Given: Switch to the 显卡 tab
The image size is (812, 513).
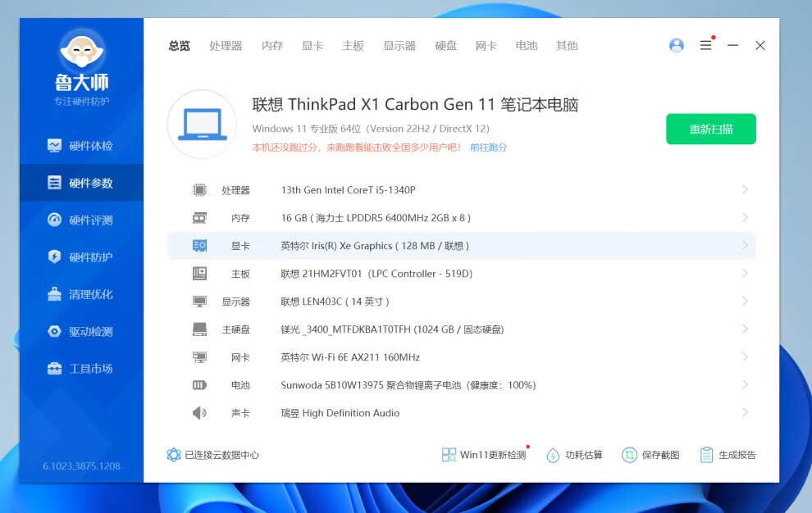Looking at the screenshot, I should 312,46.
